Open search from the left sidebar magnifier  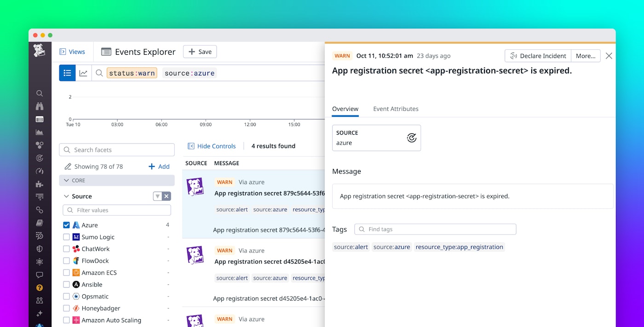[40, 93]
